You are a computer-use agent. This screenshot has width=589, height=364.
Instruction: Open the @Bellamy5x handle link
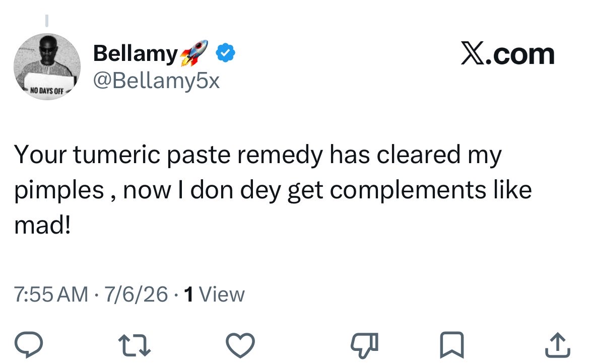pos(156,81)
